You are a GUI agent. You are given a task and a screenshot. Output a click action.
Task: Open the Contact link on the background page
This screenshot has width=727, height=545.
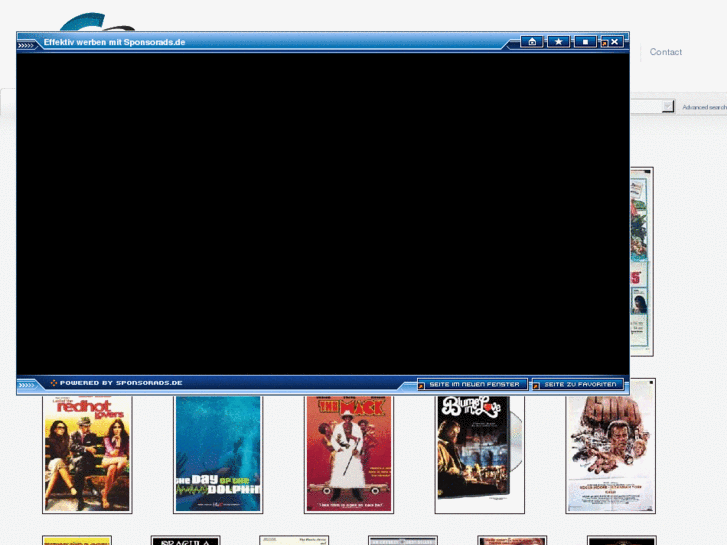tap(665, 52)
